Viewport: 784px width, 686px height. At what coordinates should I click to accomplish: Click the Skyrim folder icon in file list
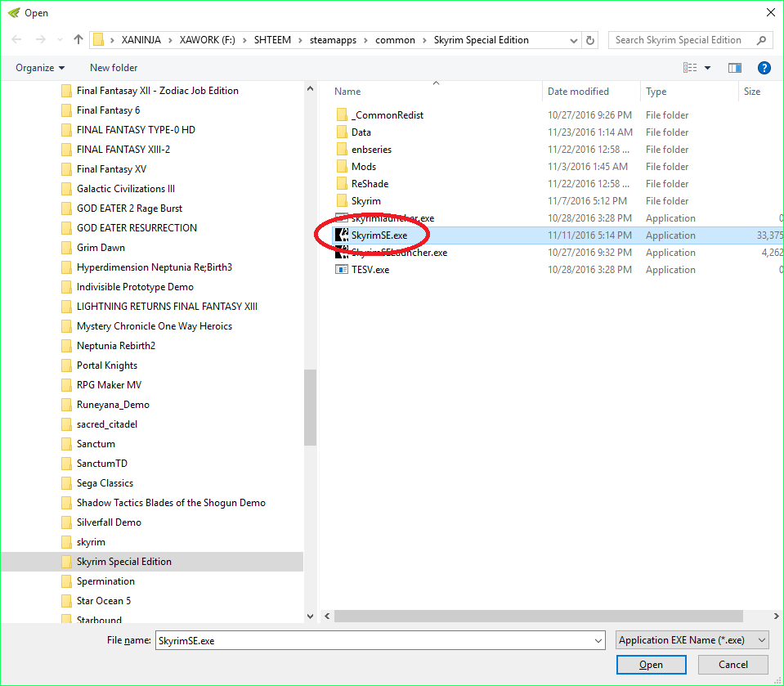pos(342,200)
